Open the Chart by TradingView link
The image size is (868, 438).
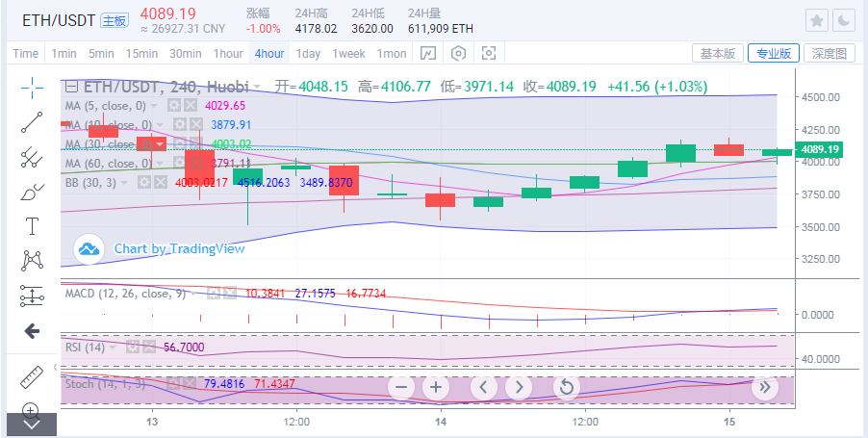[179, 248]
